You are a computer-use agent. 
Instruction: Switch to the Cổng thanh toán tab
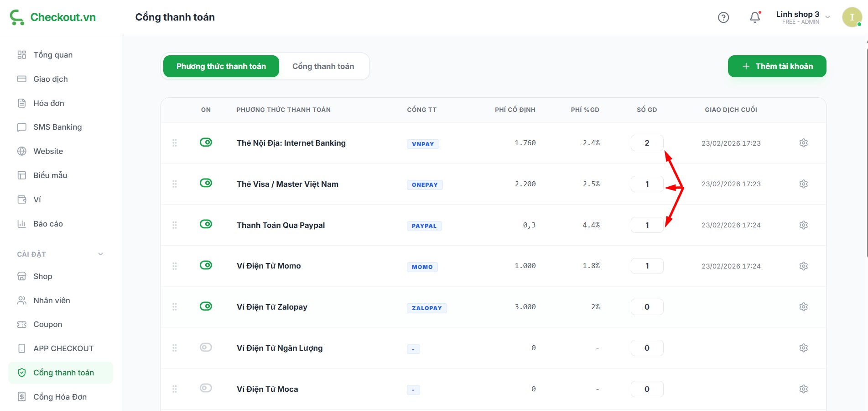[x=323, y=66]
